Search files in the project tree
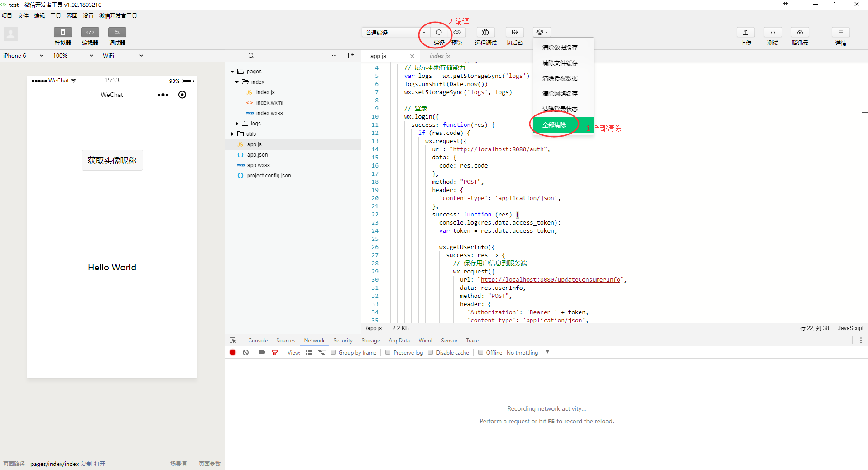868x470 pixels. coord(251,56)
